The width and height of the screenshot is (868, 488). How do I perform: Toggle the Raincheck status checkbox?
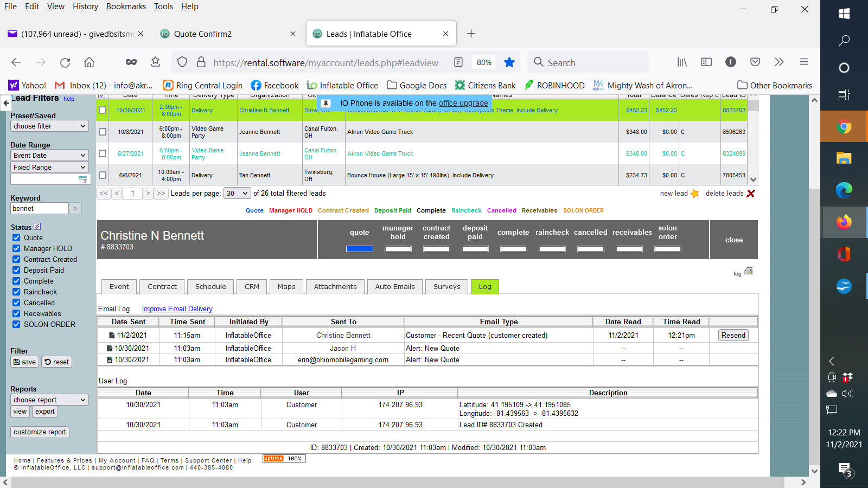(16, 292)
